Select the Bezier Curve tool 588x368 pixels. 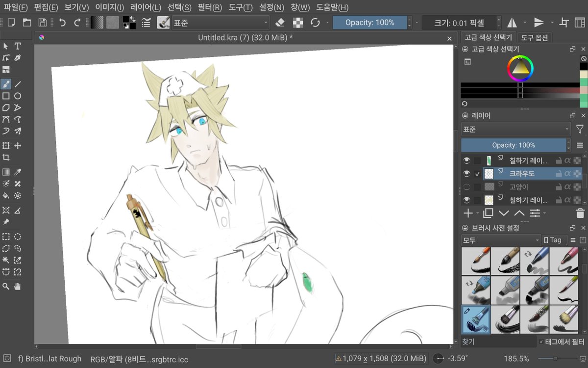pyautogui.click(x=6, y=119)
